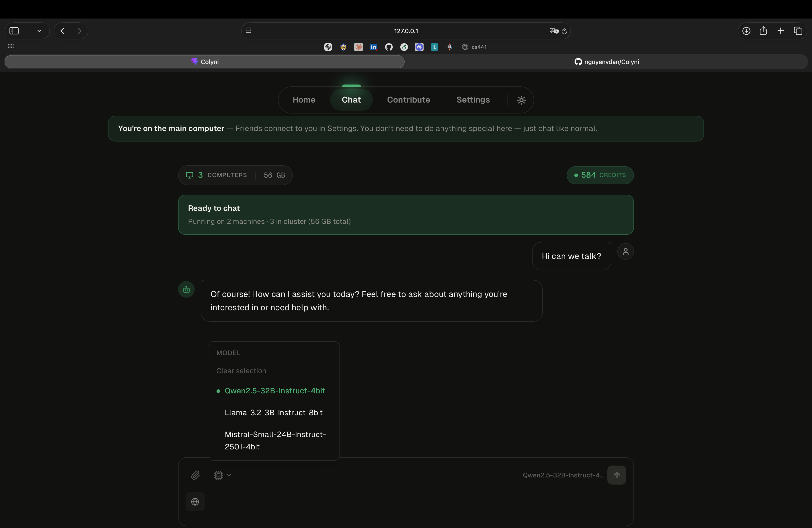Click the paperclip attach file icon
812x528 pixels.
click(195, 475)
